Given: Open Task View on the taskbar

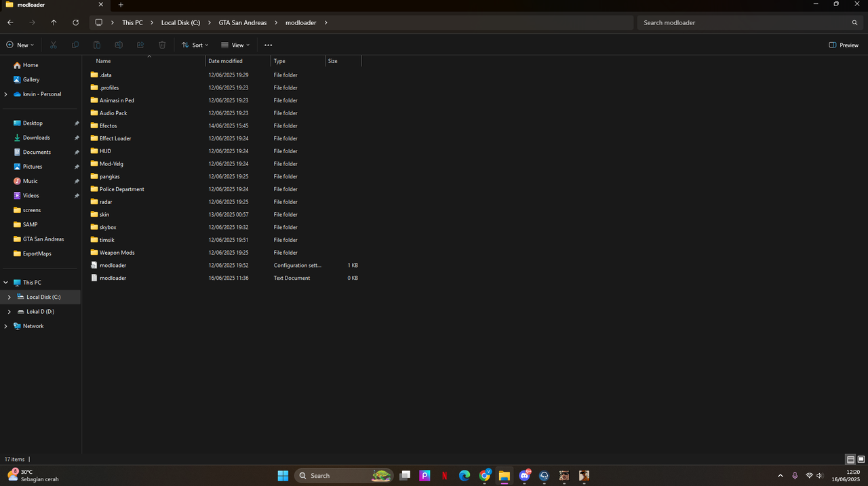Looking at the screenshot, I should click(x=405, y=476).
